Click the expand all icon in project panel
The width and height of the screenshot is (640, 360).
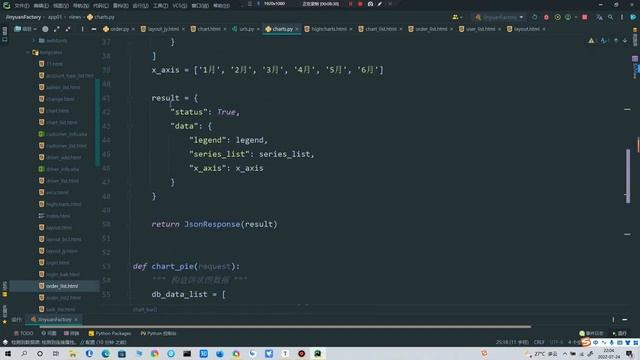point(57,29)
